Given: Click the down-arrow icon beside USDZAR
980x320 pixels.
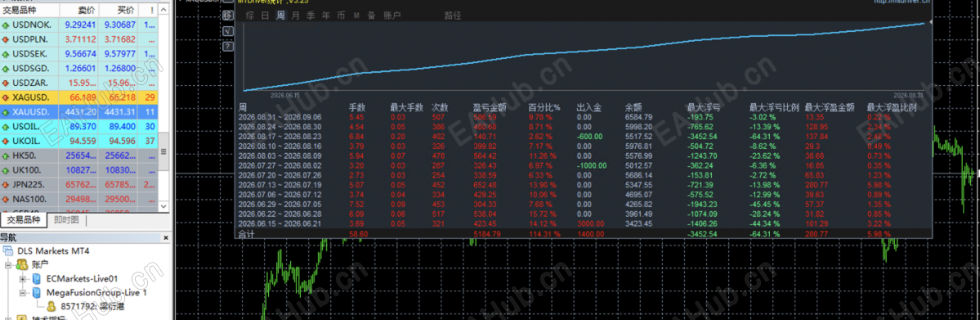Looking at the screenshot, I should point(6,83).
